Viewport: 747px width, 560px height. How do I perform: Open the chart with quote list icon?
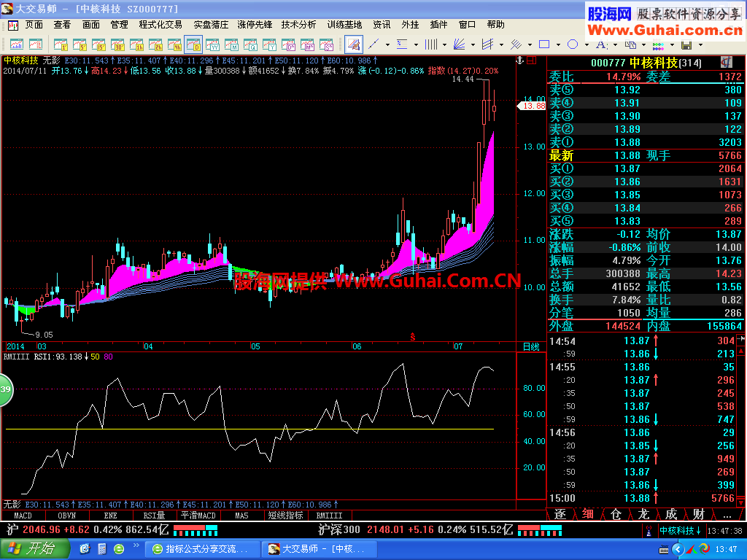(36, 44)
